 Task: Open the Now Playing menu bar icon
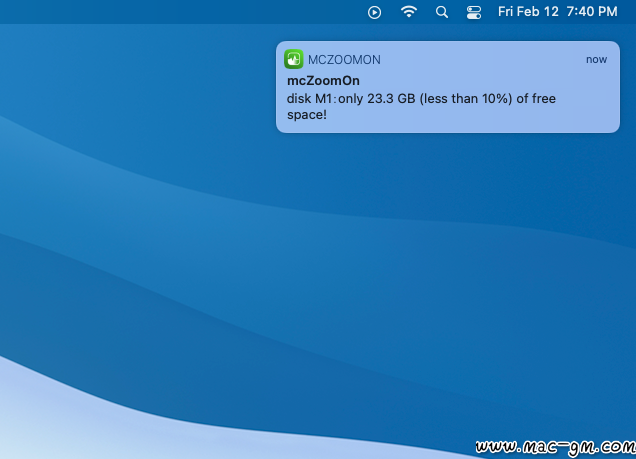point(374,13)
